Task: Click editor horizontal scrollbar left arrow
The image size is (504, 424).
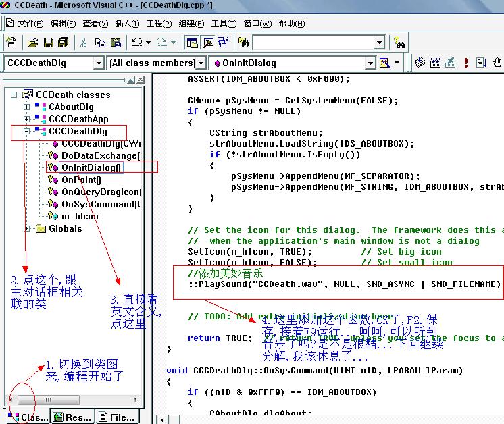Action: (x=162, y=419)
